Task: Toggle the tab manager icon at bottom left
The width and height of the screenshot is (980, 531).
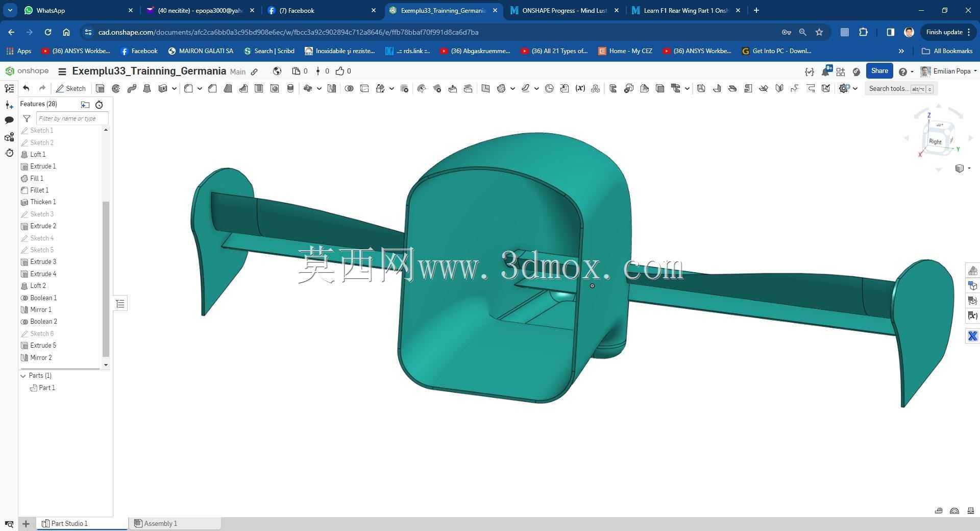Action: pos(9,524)
